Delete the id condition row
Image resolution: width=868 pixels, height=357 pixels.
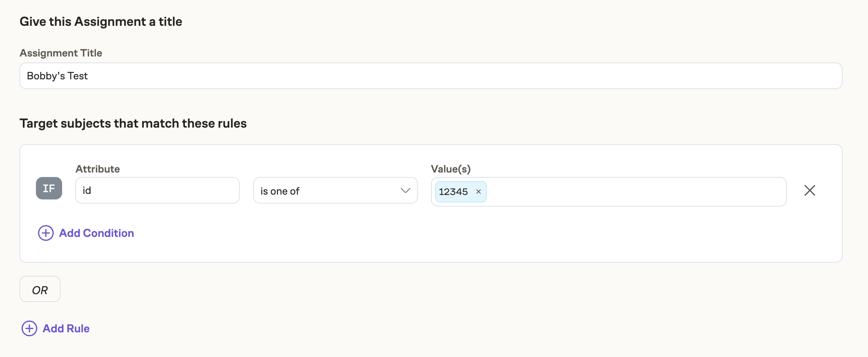(x=810, y=190)
